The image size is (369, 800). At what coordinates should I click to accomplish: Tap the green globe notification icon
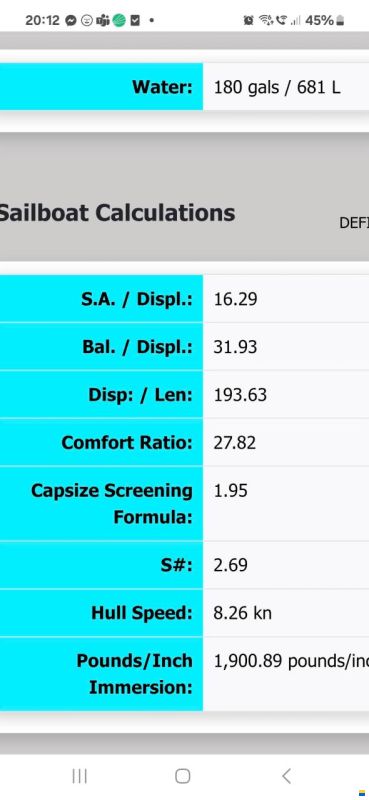119,20
